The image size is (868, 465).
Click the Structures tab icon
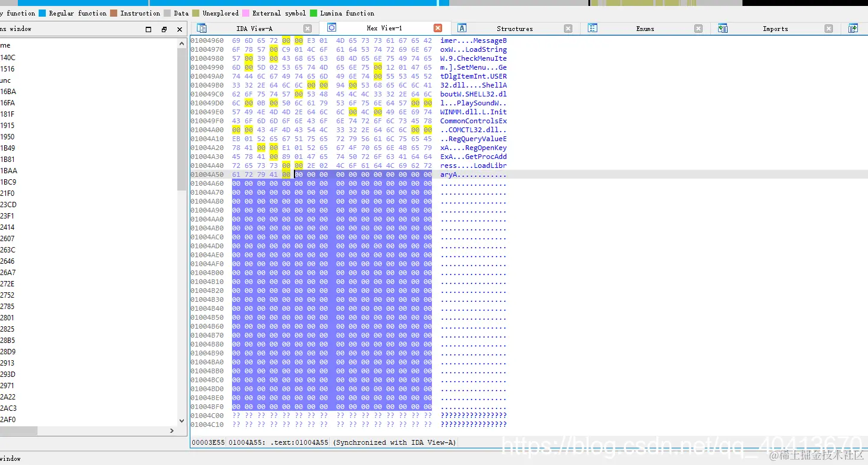coord(462,28)
